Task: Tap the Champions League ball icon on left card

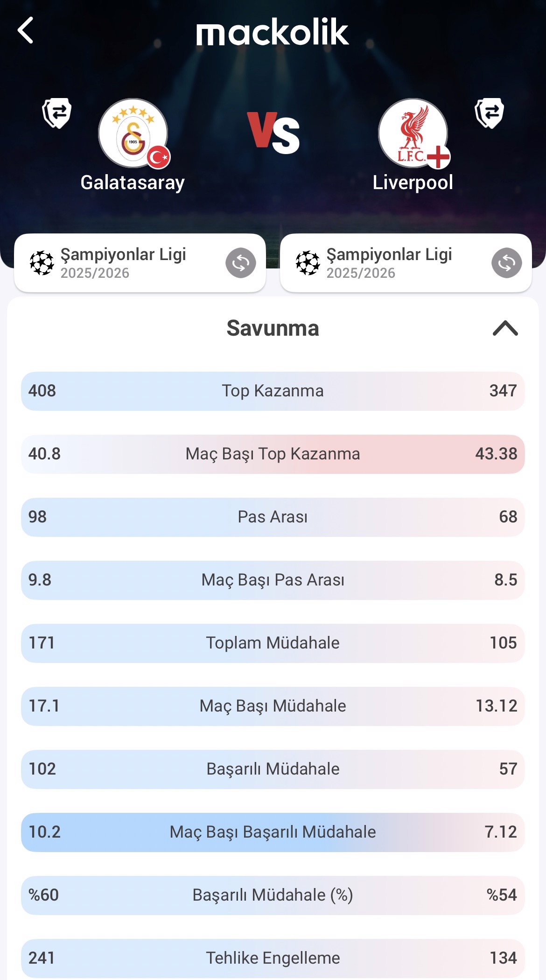Action: (42, 263)
